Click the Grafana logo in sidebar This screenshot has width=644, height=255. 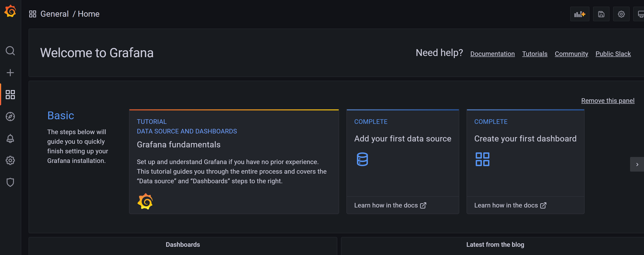(x=10, y=11)
